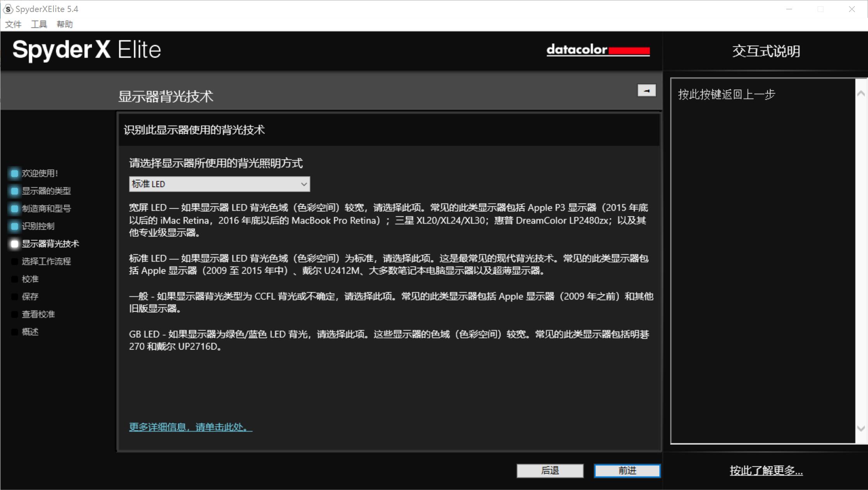Open the 帮助 menu

64,24
